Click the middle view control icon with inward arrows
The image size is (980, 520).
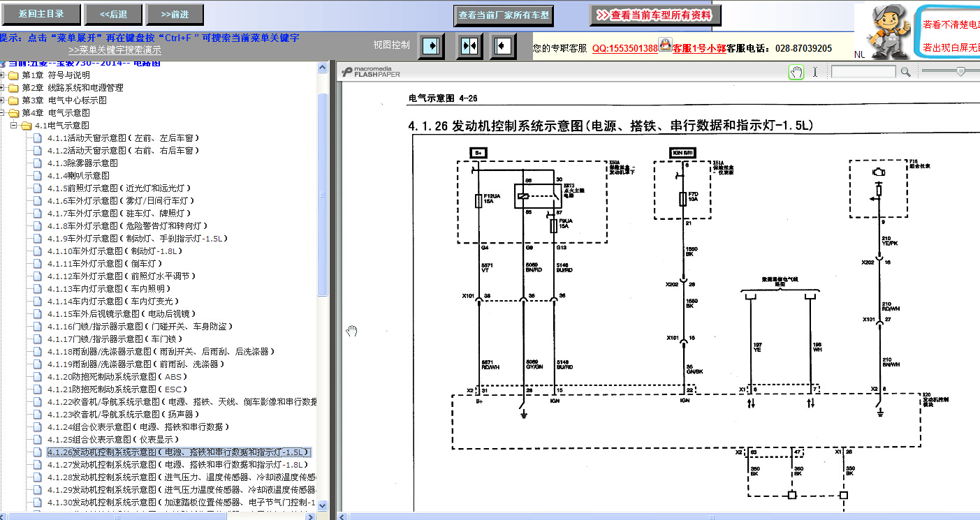pos(468,46)
